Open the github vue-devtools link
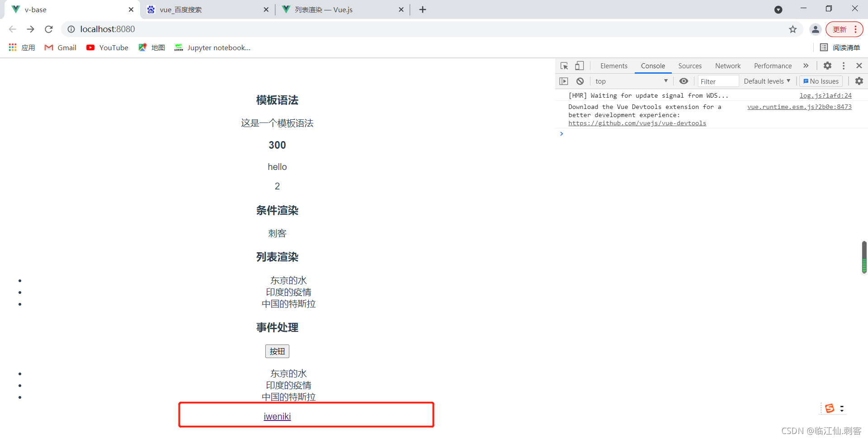Viewport: 868px width, 439px height. point(637,123)
